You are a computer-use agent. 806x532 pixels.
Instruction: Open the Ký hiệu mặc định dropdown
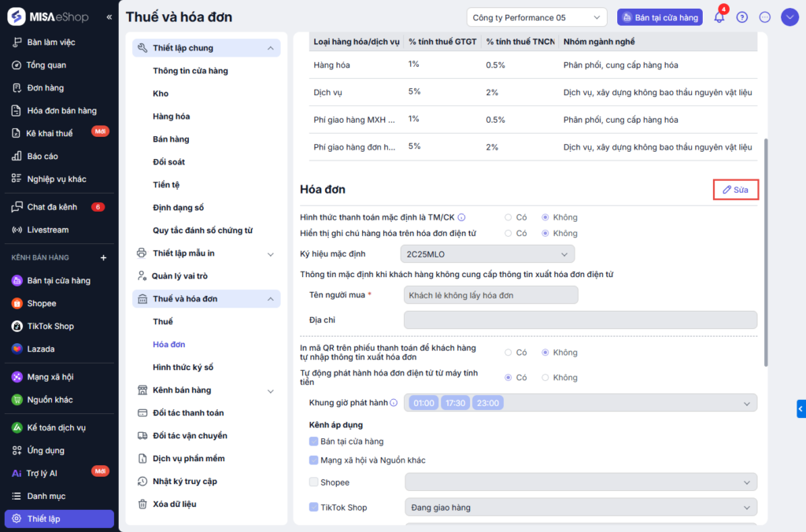pyautogui.click(x=488, y=254)
